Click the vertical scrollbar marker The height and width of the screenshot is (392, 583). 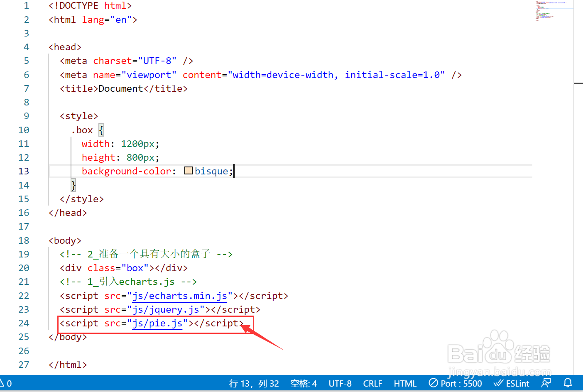(578, 83)
